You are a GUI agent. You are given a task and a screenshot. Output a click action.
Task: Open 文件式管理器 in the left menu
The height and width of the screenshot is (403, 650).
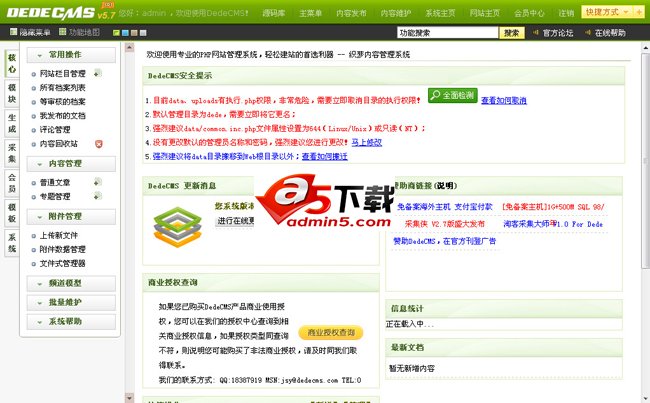pos(63,263)
